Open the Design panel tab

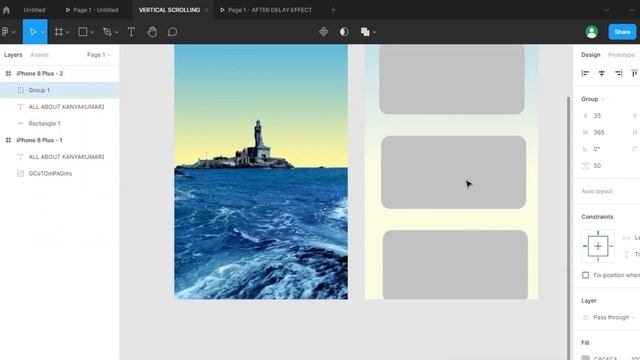pyautogui.click(x=591, y=55)
